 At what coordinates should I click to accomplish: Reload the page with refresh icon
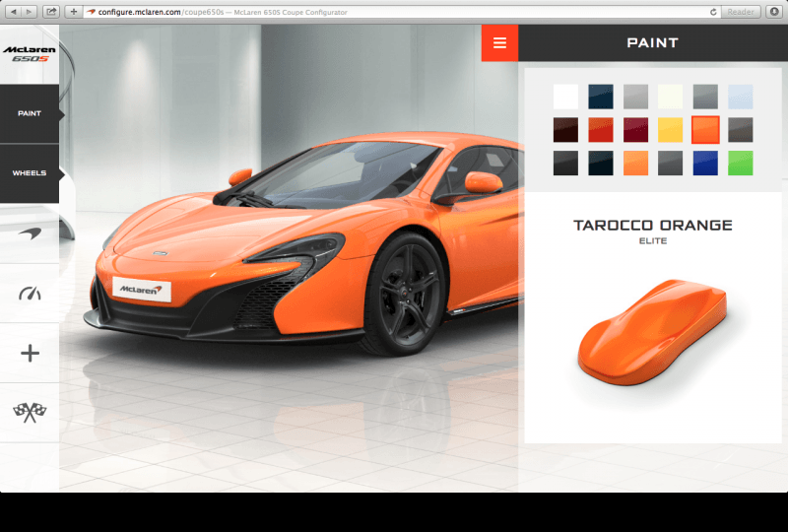(x=712, y=12)
